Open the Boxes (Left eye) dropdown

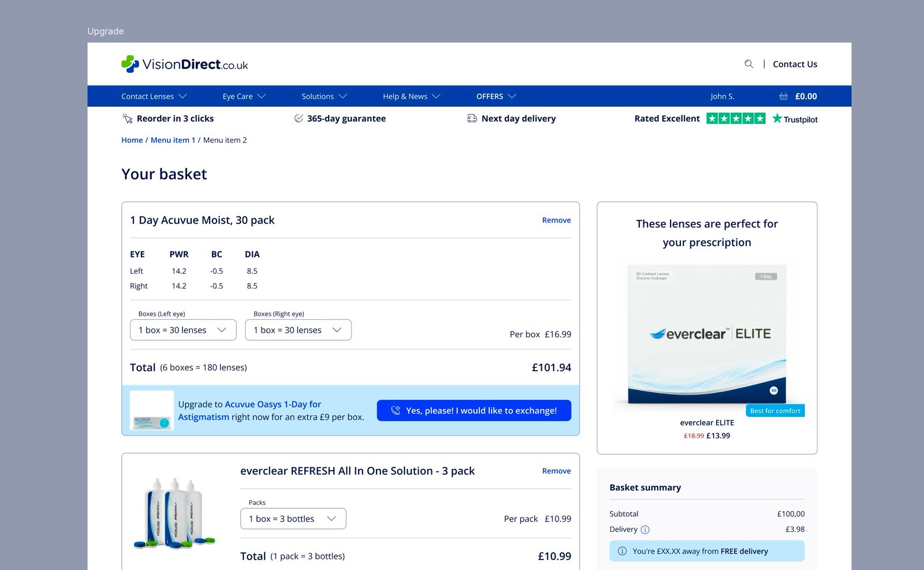(x=183, y=330)
